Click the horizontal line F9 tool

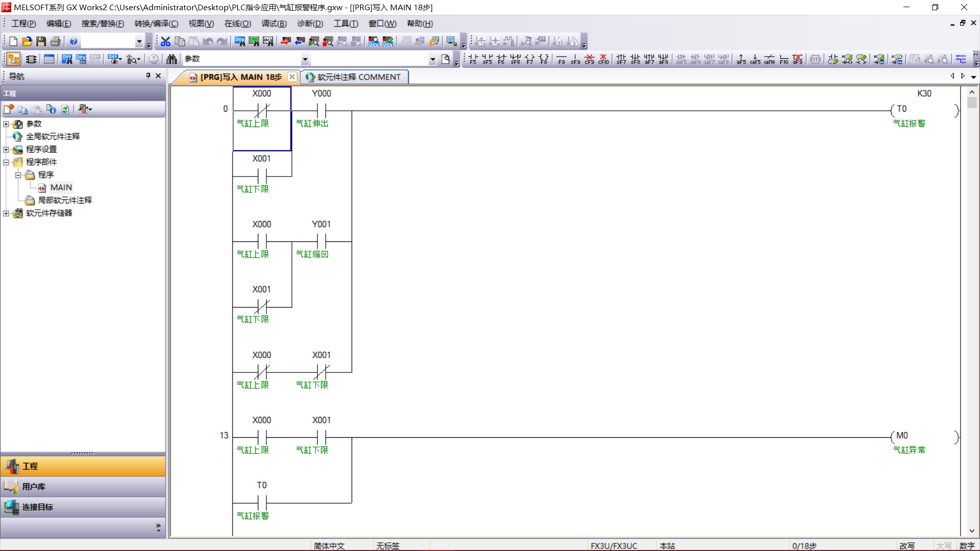pyautogui.click(x=561, y=59)
